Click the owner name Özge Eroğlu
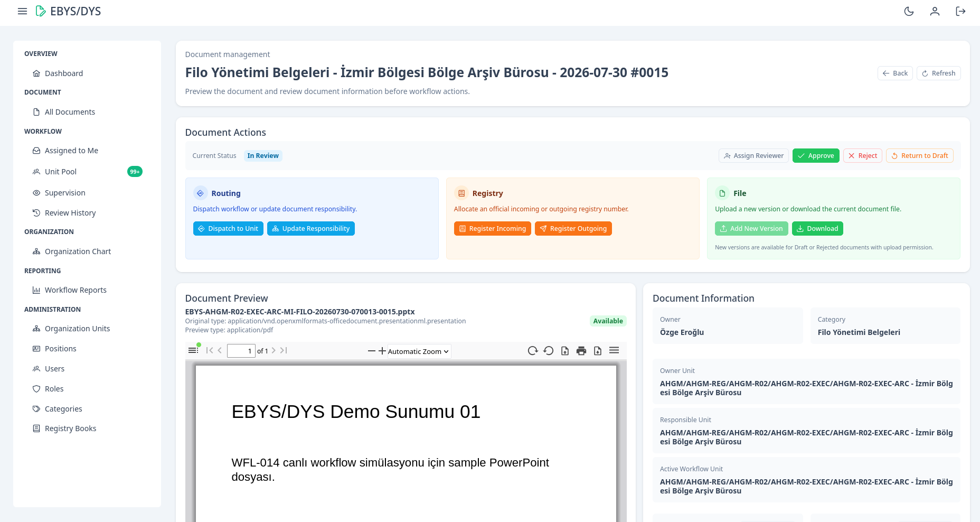Viewport: 980px width, 522px height. tap(682, 332)
